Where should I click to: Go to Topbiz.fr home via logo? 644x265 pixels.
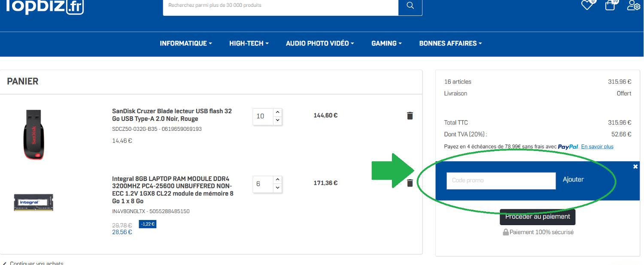point(43,6)
